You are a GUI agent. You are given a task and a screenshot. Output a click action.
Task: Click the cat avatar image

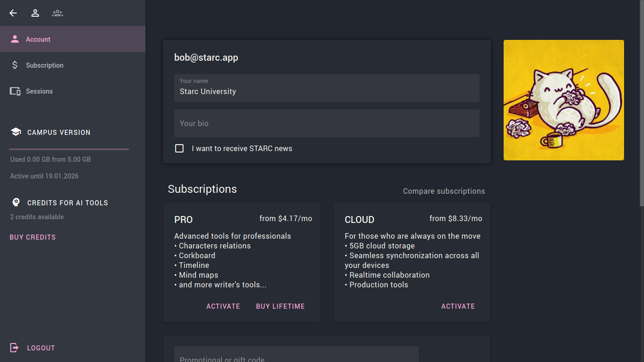click(x=563, y=100)
